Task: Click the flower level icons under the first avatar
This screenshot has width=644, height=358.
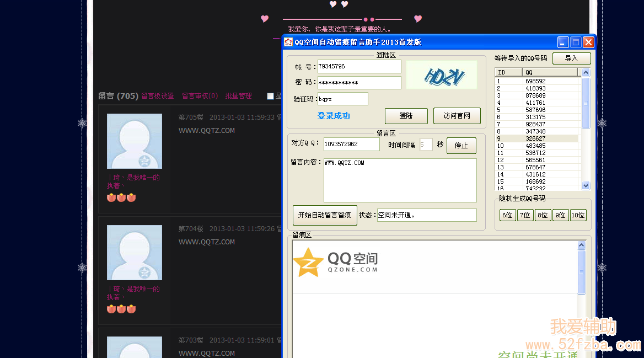Action: coord(121,197)
